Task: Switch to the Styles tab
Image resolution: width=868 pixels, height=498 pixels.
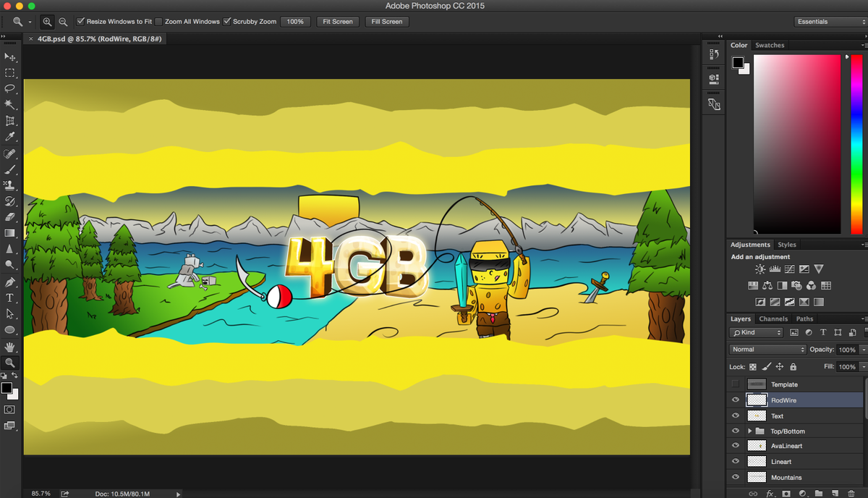Action: click(x=787, y=245)
